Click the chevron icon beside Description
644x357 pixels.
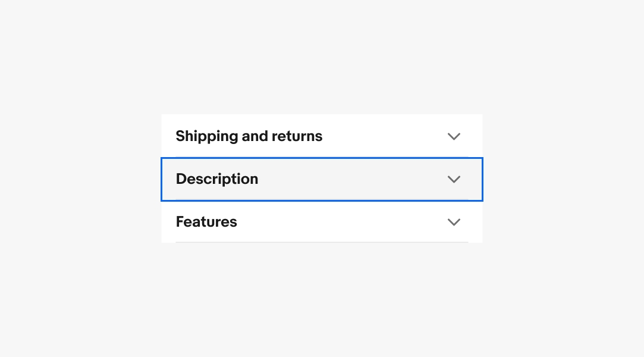[x=454, y=179]
